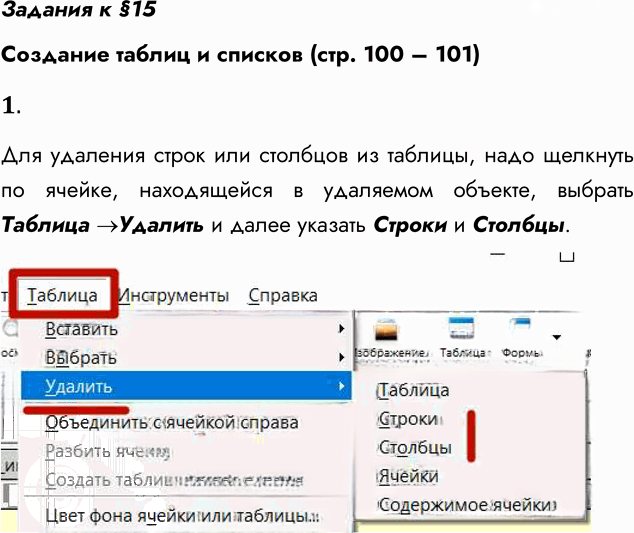Minimize the window with dash button
Screen dimensions: 634x533
coord(497,254)
